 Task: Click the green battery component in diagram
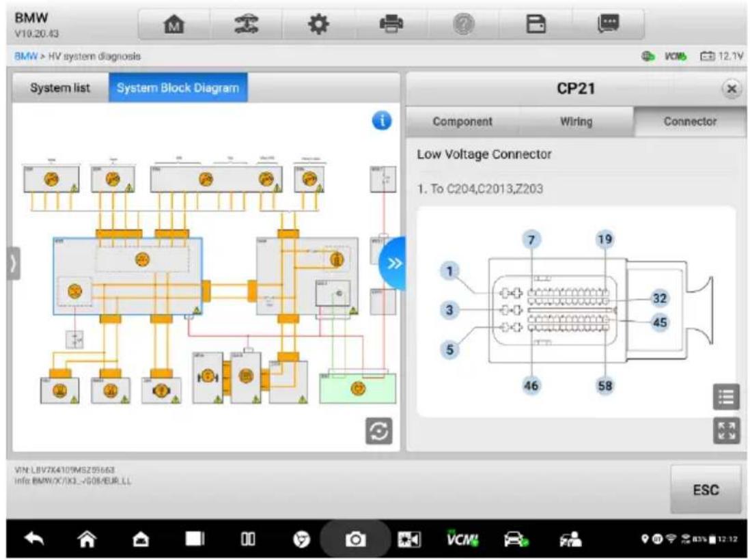tap(358, 389)
